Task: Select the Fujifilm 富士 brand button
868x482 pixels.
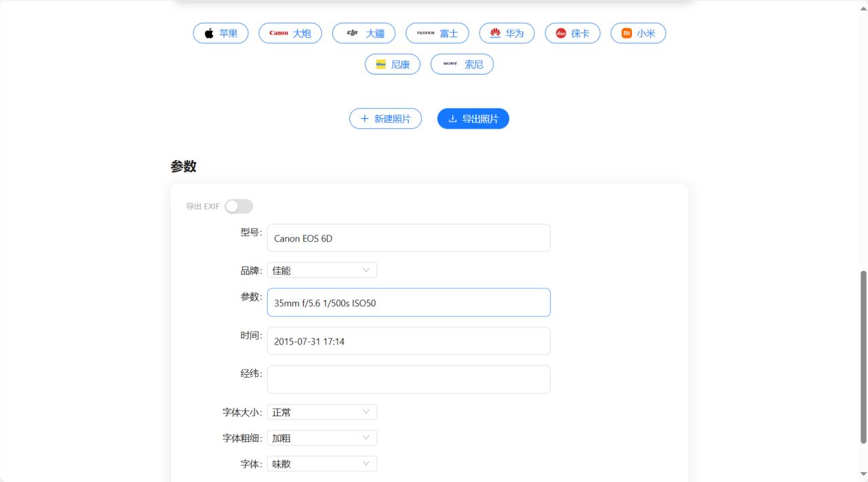Action: (437, 33)
